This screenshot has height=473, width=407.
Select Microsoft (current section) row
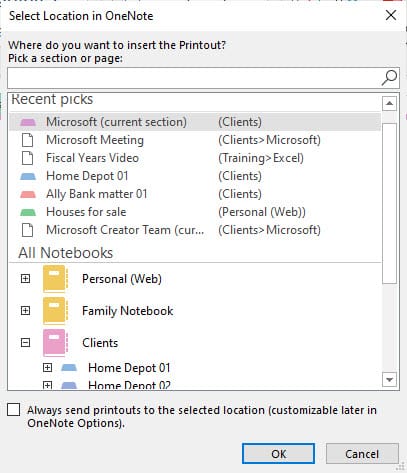(195, 122)
